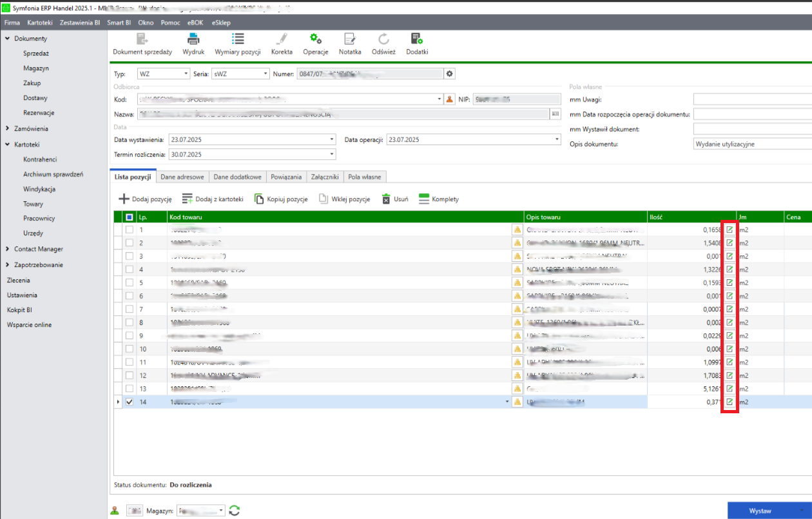
Task: Open the Pomoc menu
Action: coord(171,23)
